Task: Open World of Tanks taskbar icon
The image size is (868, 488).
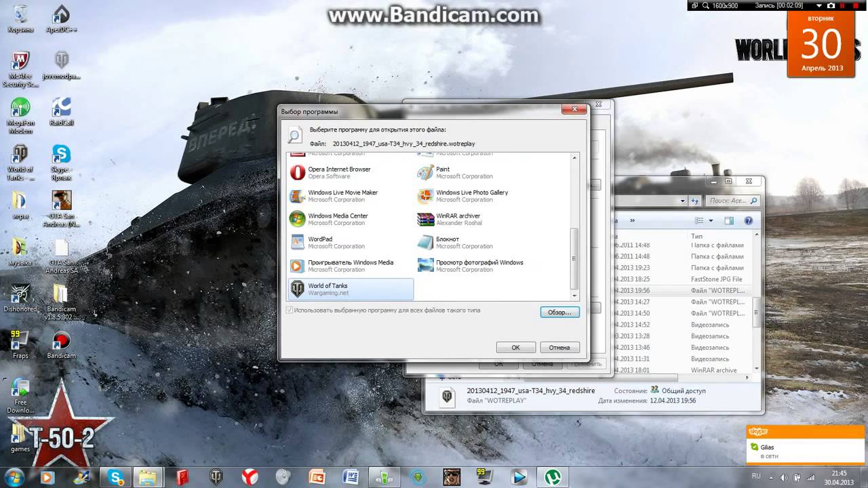Action: (216, 477)
